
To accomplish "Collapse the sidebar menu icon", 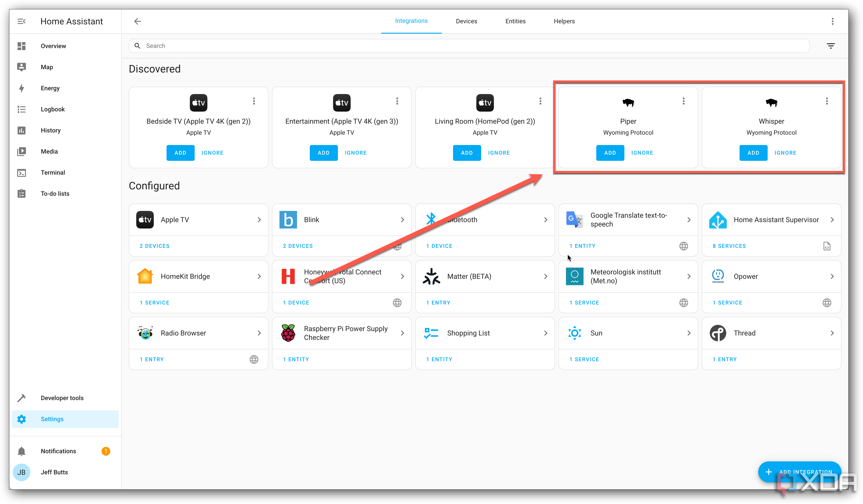I will [21, 21].
